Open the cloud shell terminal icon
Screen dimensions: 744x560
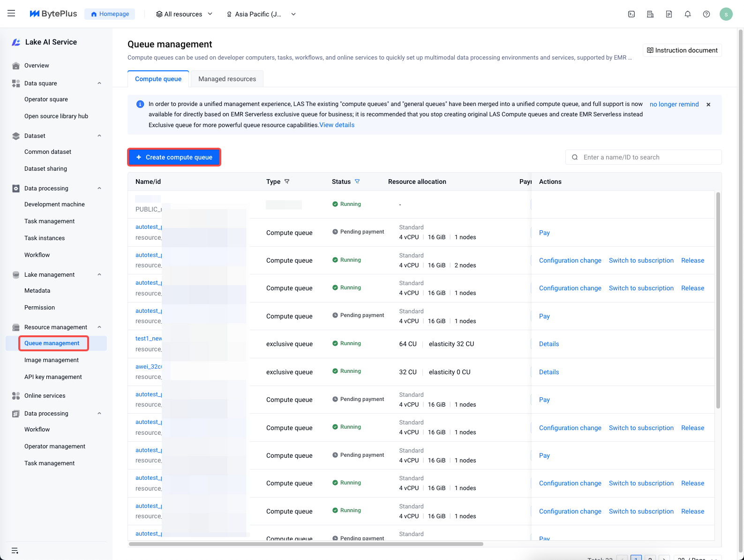(631, 14)
